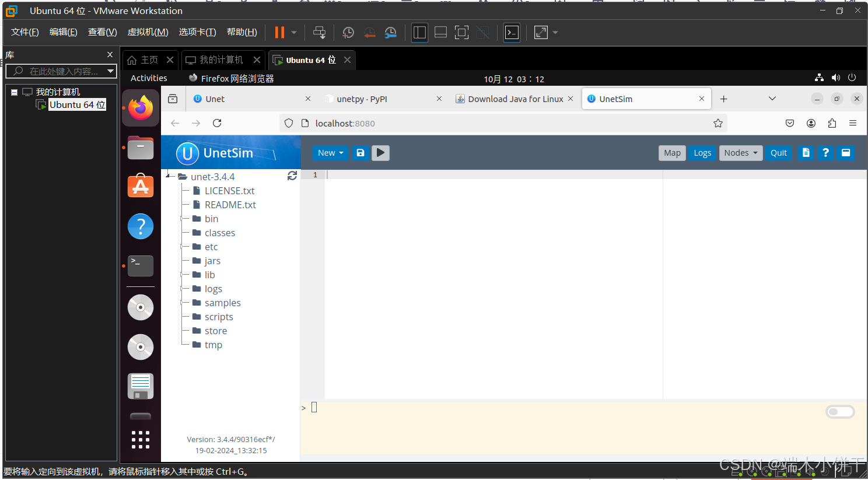
Task: Click the VMware stretch guest display icon
Action: point(541,33)
